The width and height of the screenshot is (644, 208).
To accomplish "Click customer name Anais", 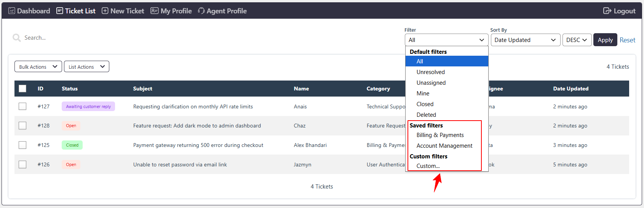I will (300, 106).
